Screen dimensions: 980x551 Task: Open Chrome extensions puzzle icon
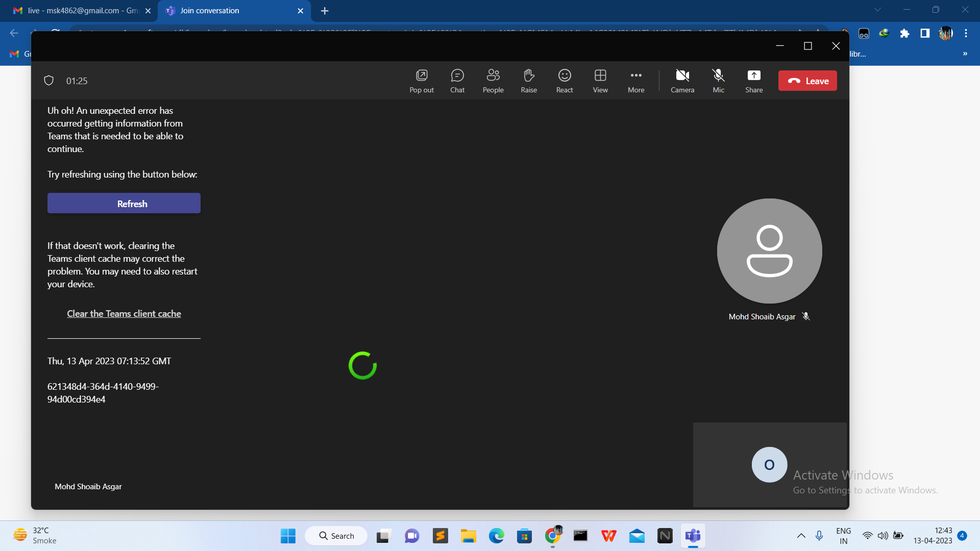pos(904,33)
